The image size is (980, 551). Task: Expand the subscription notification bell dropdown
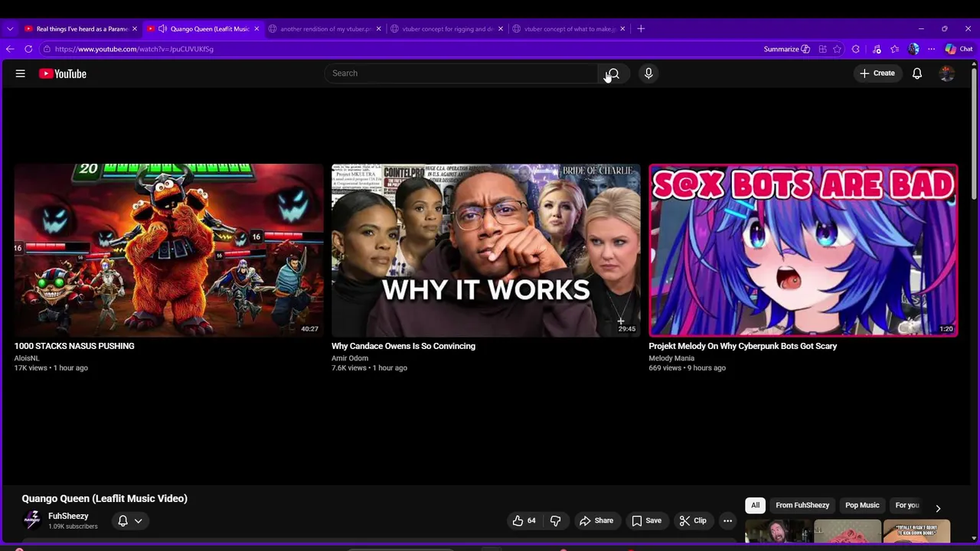[x=130, y=520]
